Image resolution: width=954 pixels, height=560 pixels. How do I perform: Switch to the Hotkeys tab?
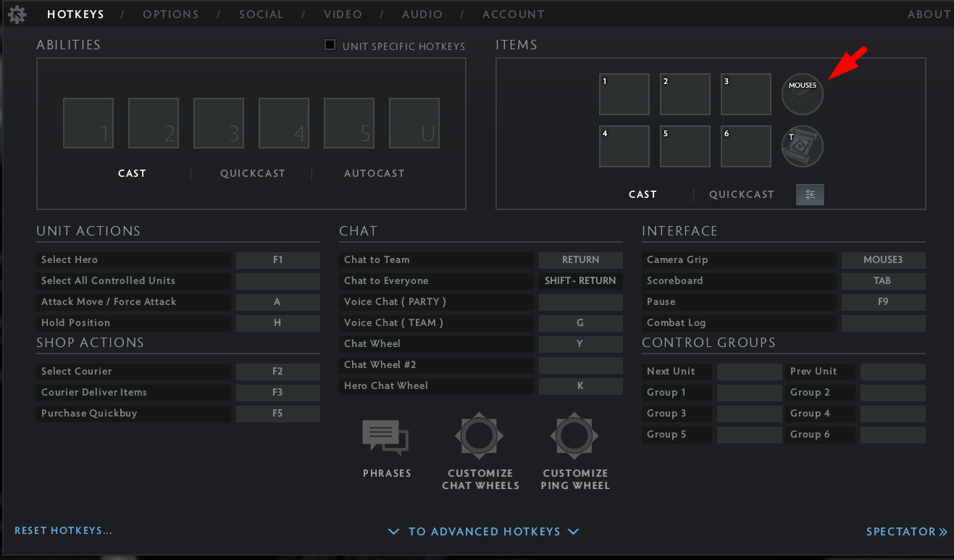click(x=75, y=14)
